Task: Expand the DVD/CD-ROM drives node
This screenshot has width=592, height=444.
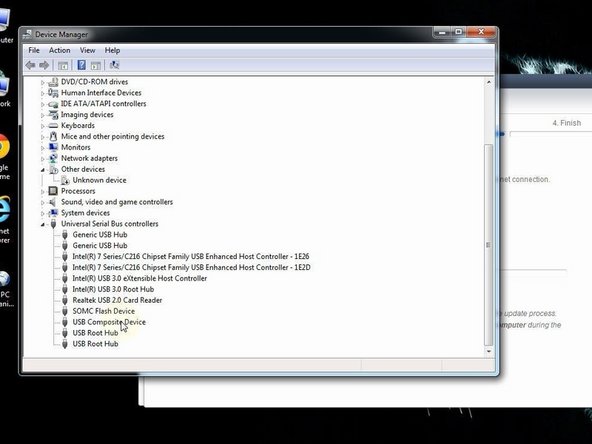Action: (x=42, y=82)
